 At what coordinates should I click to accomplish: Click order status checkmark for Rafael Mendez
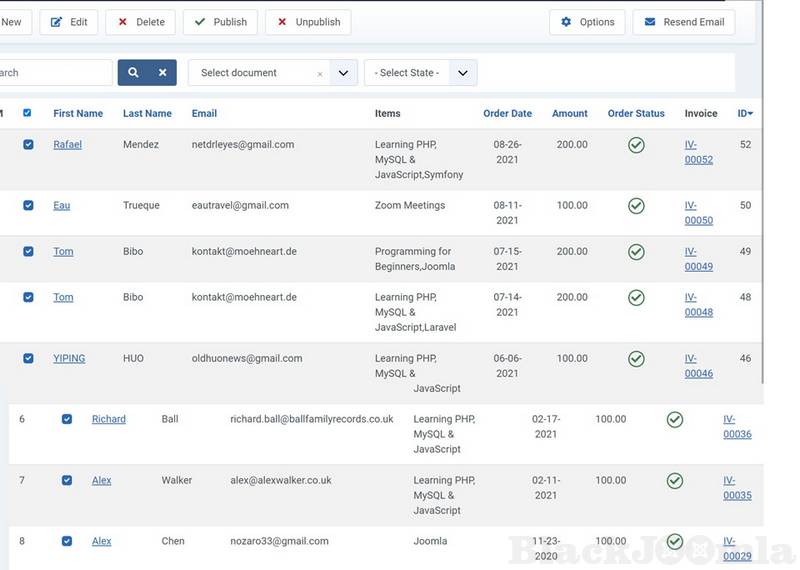pos(636,146)
